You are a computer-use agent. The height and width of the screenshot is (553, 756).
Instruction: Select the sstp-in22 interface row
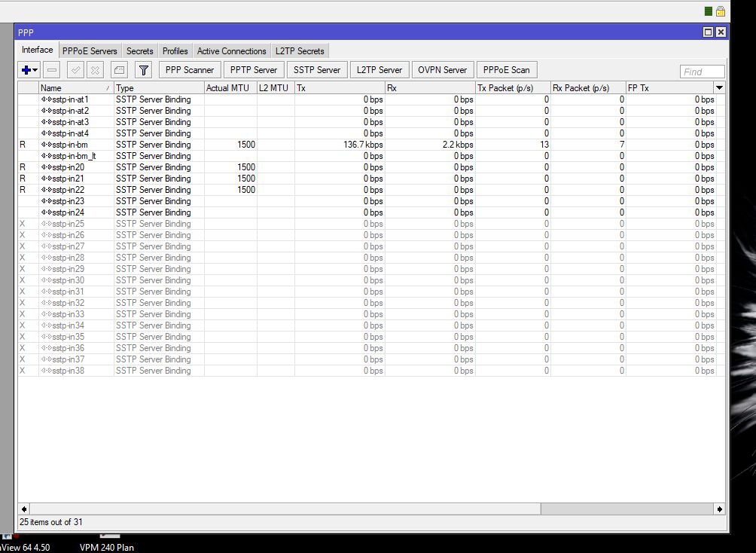tap(371, 190)
